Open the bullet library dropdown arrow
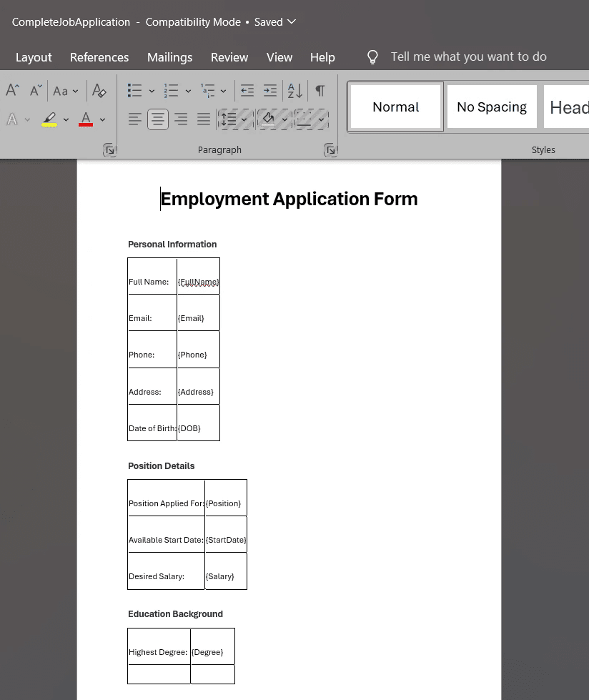Image resolution: width=589 pixels, height=700 pixels. point(152,91)
